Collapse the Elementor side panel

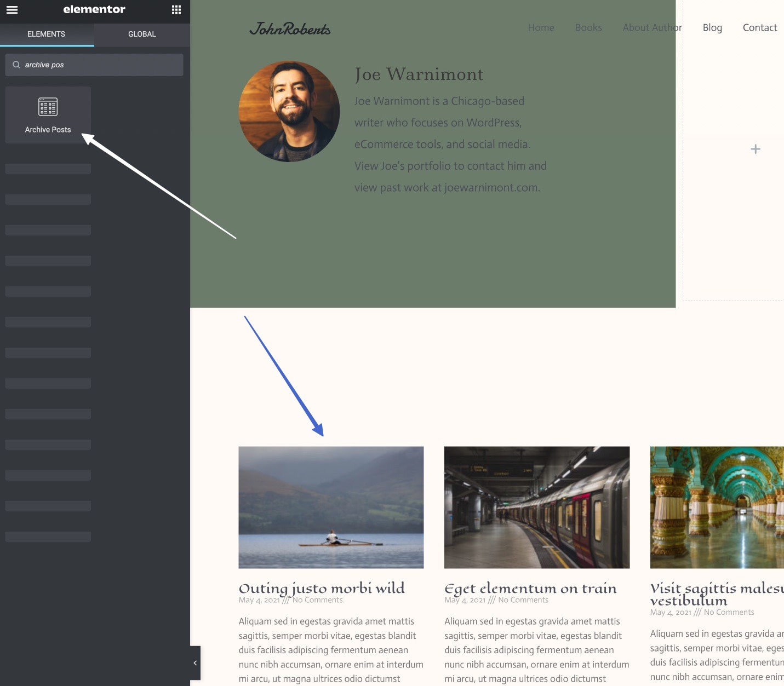point(194,662)
